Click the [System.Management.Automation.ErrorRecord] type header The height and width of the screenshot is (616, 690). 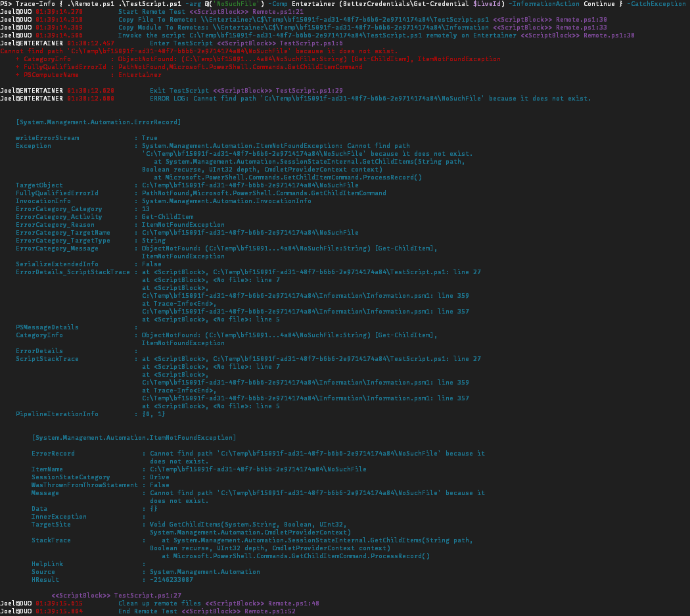99,122
